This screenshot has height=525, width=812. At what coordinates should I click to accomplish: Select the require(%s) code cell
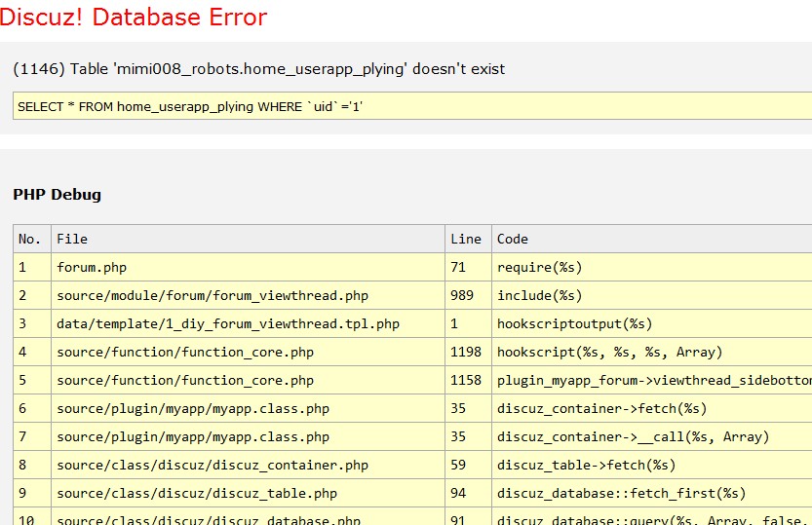(x=652, y=268)
